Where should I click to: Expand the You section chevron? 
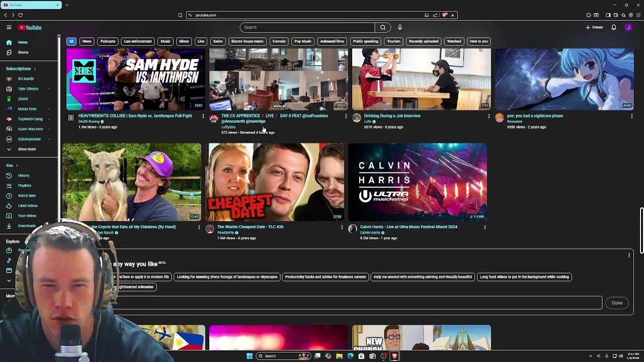click(17, 165)
